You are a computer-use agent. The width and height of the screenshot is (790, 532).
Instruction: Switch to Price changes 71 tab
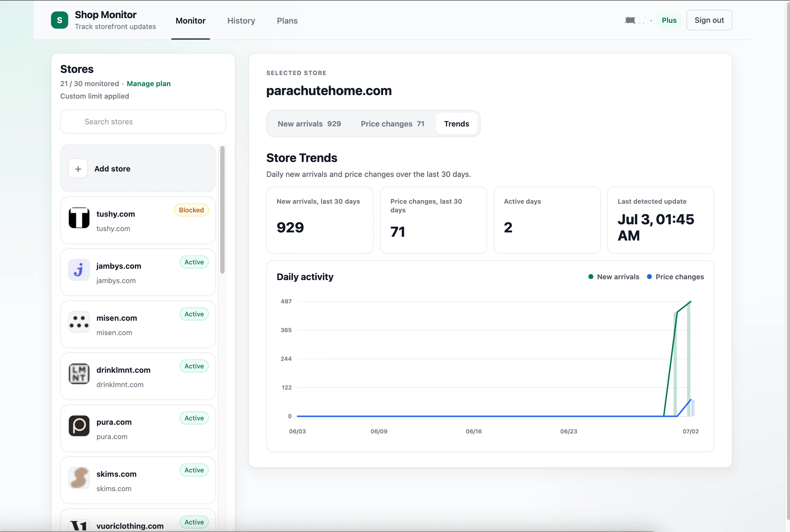pyautogui.click(x=392, y=124)
